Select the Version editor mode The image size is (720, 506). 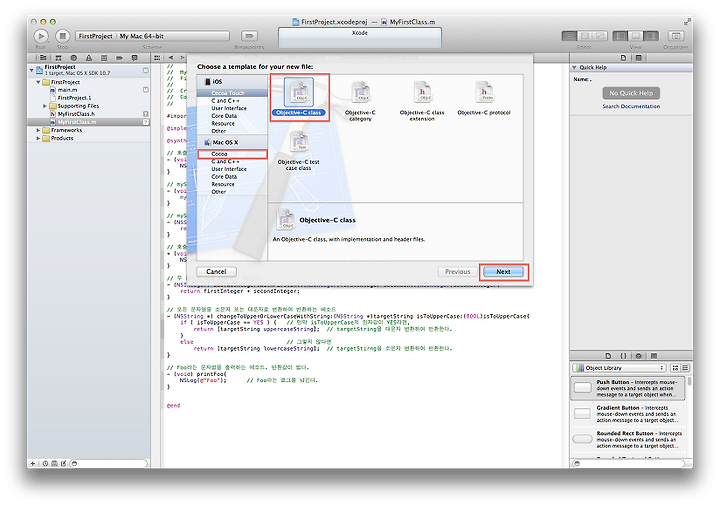tap(600, 36)
